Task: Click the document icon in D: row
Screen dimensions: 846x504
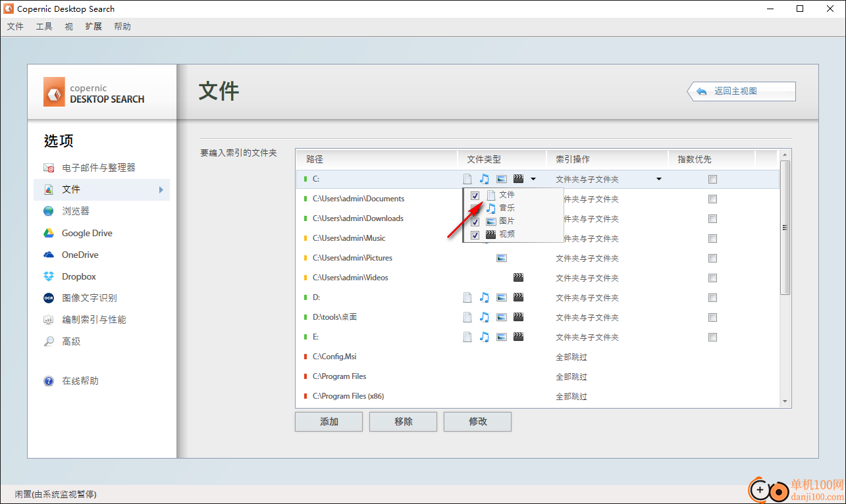Action: tap(467, 297)
